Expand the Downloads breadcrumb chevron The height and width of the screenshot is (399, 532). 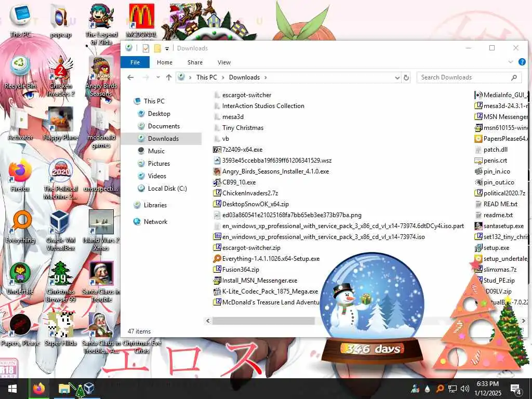pyautogui.click(x=265, y=78)
